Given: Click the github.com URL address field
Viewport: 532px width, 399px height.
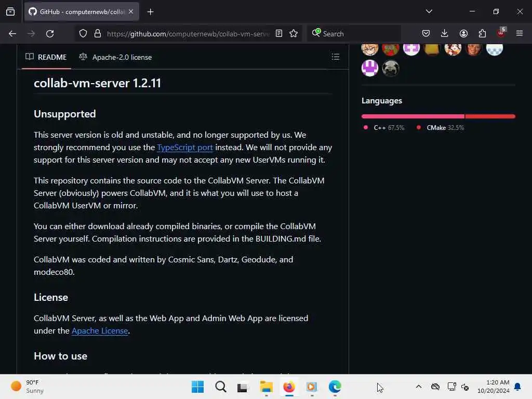Looking at the screenshot, I should [x=188, y=34].
